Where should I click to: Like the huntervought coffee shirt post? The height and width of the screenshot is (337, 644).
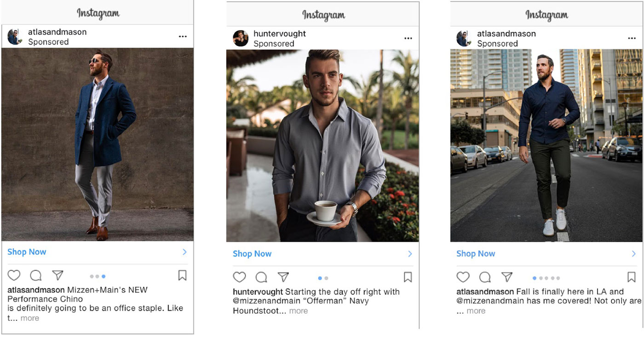(x=239, y=277)
